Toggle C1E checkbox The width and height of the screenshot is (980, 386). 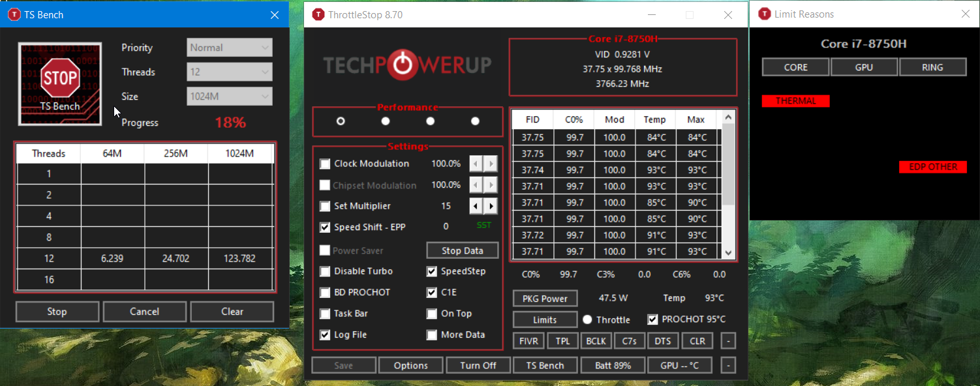click(432, 292)
